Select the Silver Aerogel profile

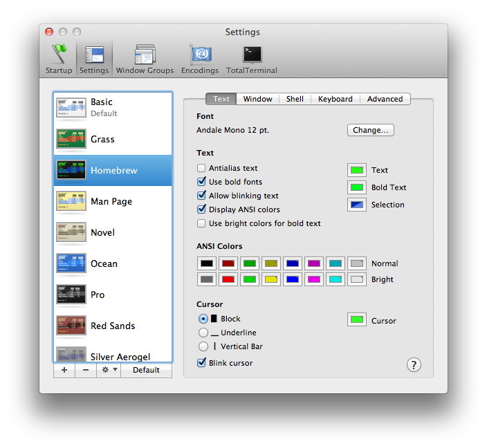coord(113,351)
